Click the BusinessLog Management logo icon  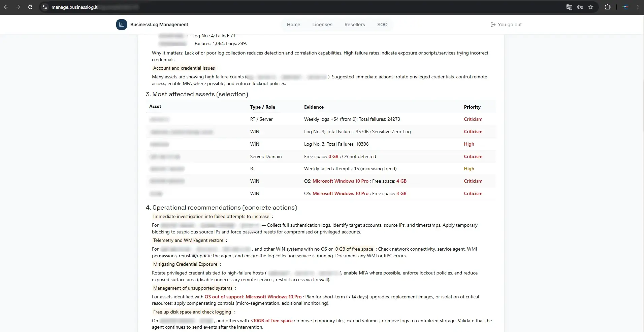[x=122, y=25]
